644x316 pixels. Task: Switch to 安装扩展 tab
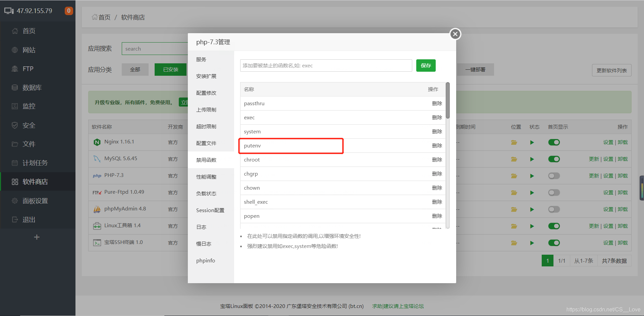211,76
